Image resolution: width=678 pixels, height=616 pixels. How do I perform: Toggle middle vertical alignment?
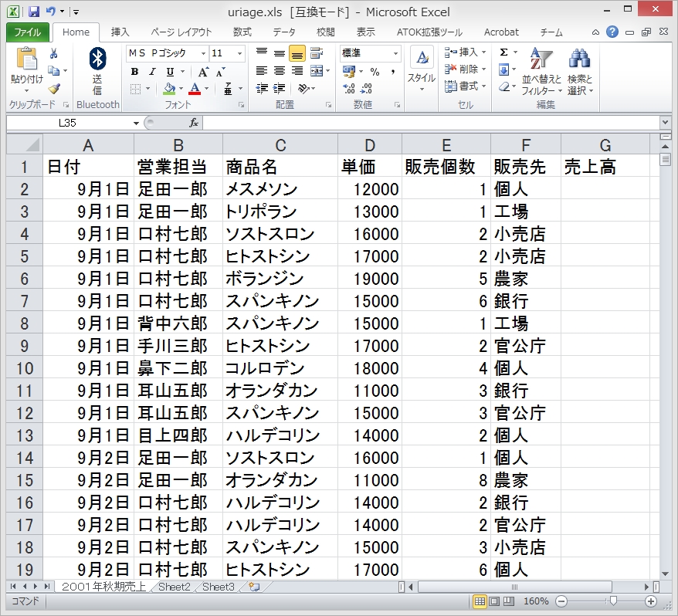point(280,53)
